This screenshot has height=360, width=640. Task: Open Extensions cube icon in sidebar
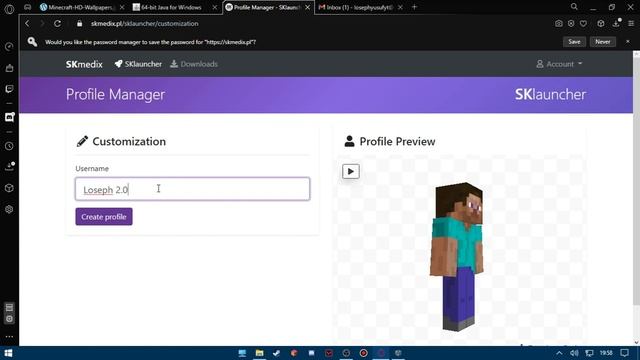[x=9, y=188]
